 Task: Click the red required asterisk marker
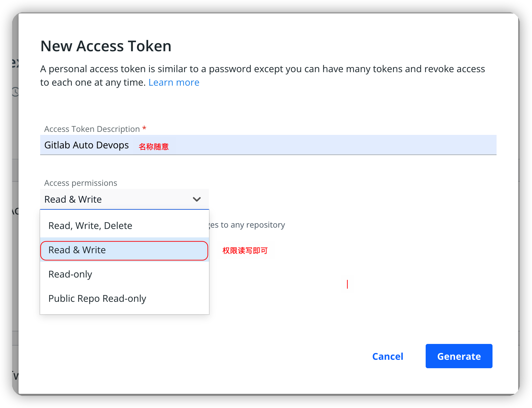click(x=144, y=128)
